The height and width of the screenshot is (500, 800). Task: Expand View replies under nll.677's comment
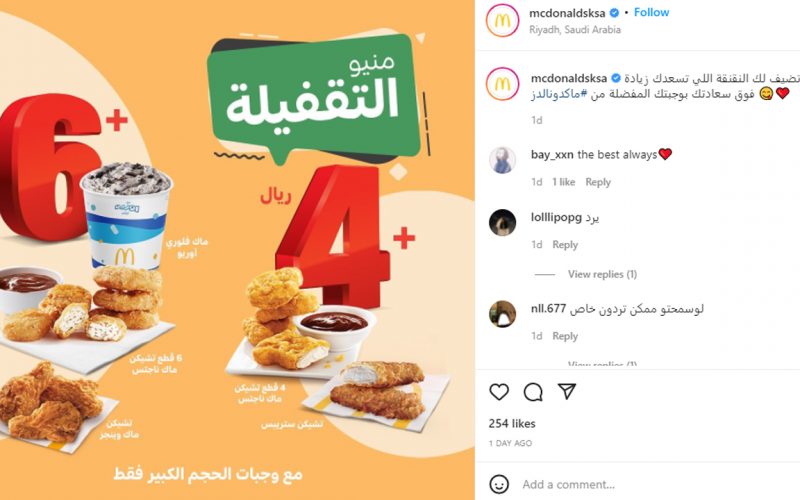[602, 364]
